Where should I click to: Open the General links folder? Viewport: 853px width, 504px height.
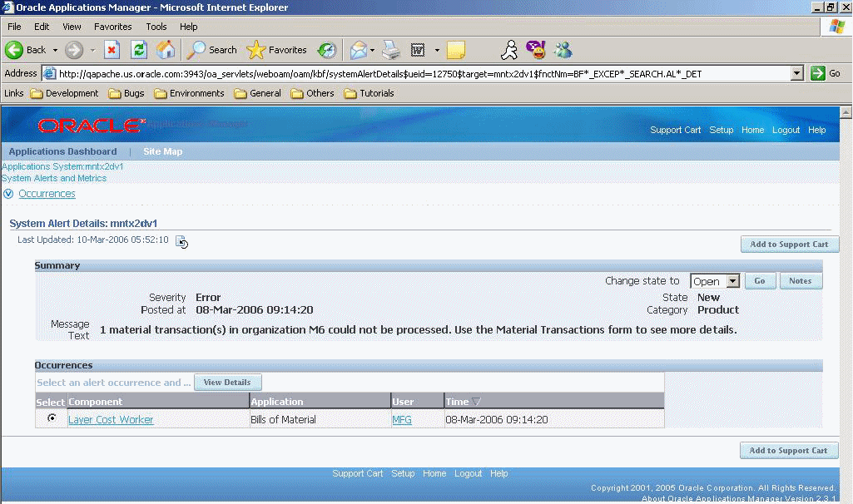tap(258, 93)
